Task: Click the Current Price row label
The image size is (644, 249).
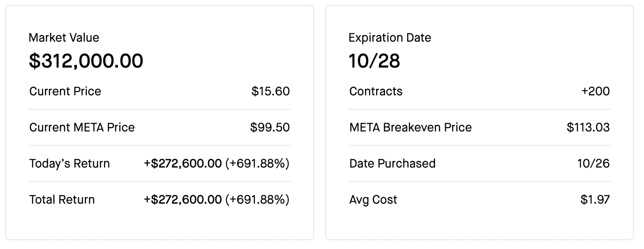Action: click(x=65, y=91)
